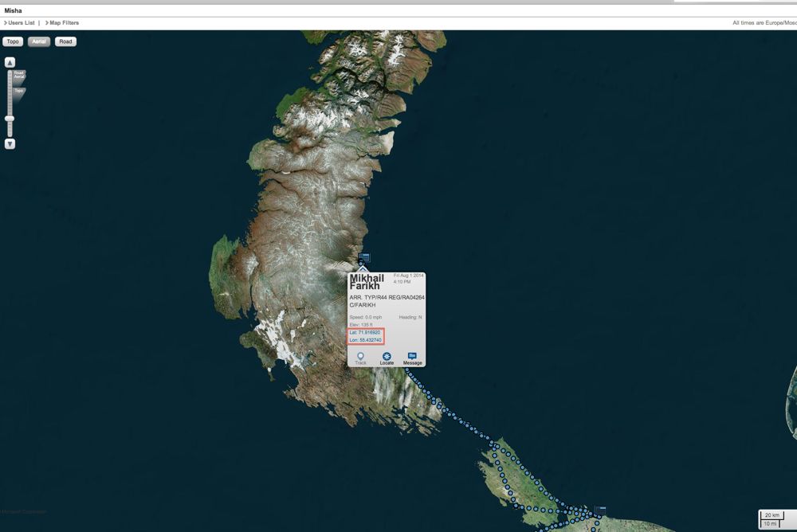Click the Track pin icon in popup

coord(360,357)
